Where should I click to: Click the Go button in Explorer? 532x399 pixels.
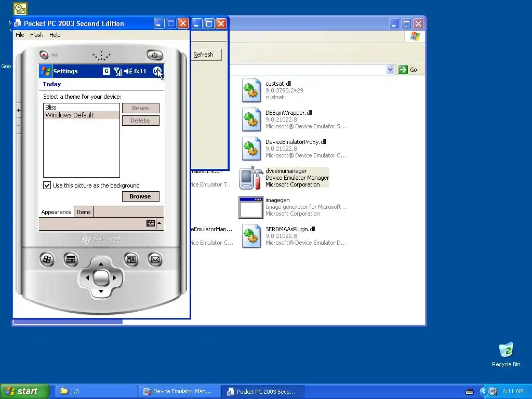coord(407,70)
